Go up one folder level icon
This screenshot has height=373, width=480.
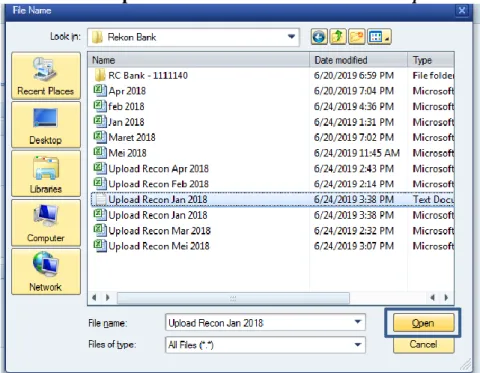coord(338,37)
